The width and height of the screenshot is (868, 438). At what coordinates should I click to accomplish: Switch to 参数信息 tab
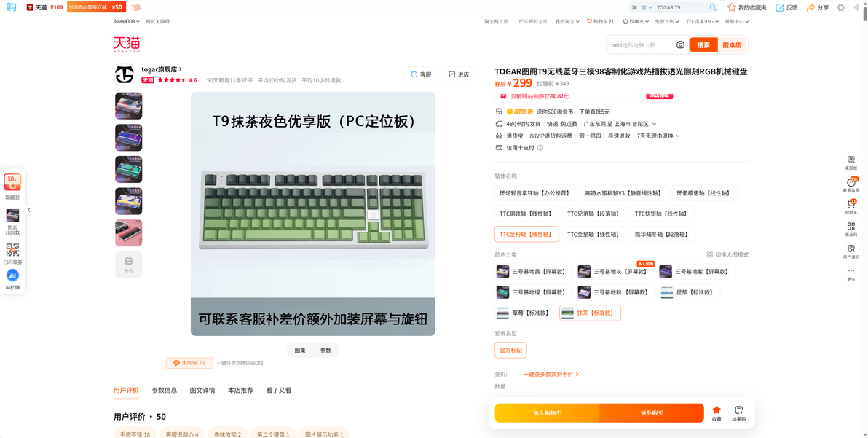(x=165, y=391)
